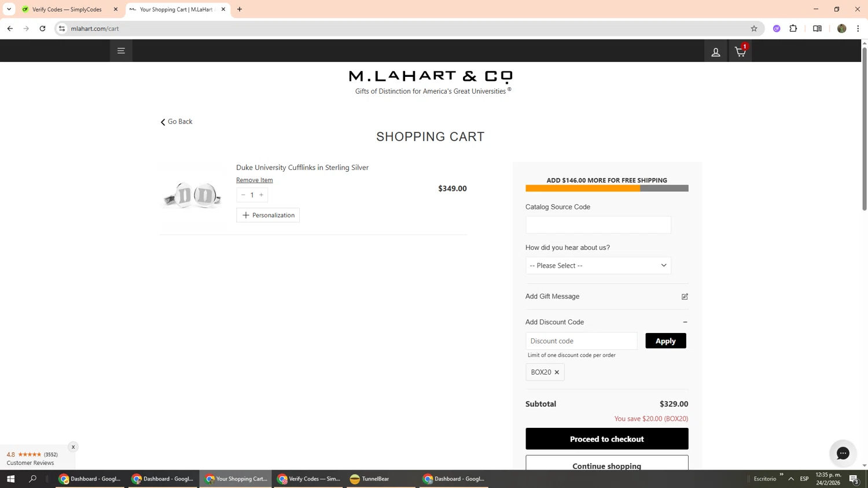Viewport: 868px width, 488px height.
Task: Click the Add Gift Message label
Action: [552, 297]
